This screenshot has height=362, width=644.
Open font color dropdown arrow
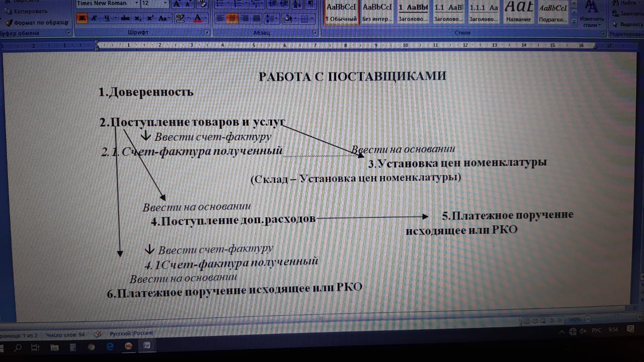205,19
